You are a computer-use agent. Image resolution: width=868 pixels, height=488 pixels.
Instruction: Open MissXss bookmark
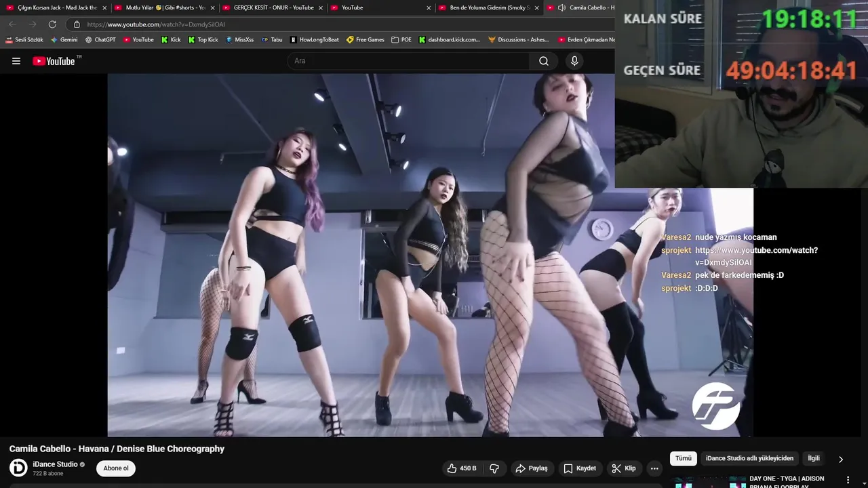pyautogui.click(x=239, y=40)
